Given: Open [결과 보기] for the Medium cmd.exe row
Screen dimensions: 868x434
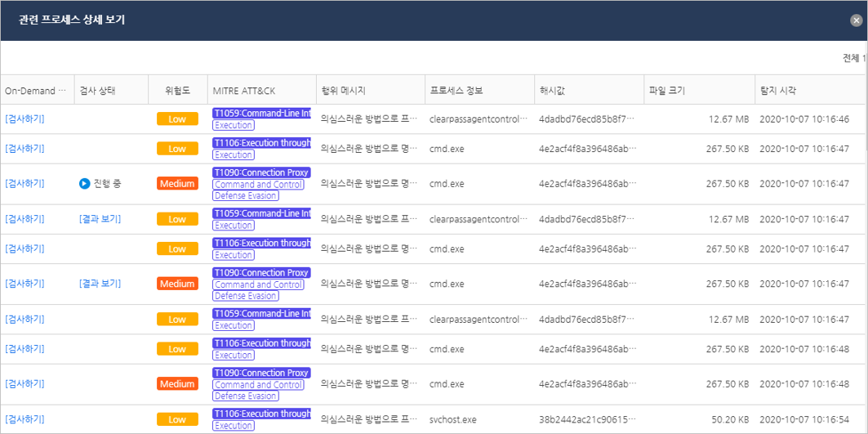Looking at the screenshot, I should [100, 284].
